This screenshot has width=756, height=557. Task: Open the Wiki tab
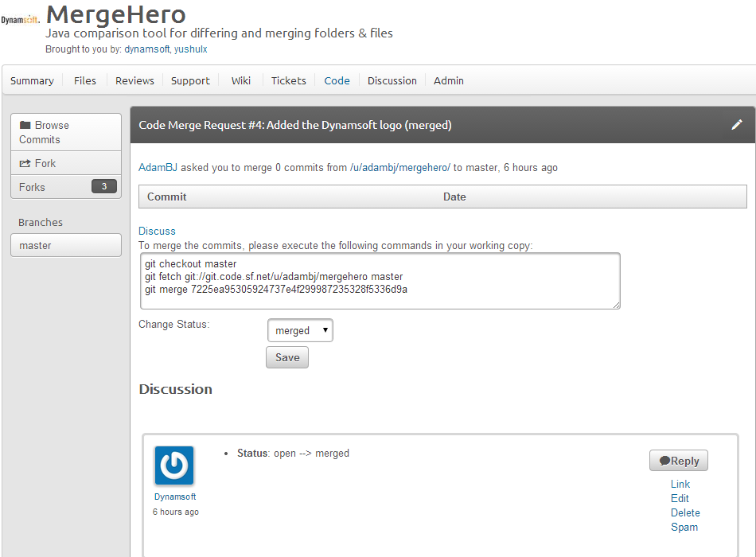click(240, 80)
